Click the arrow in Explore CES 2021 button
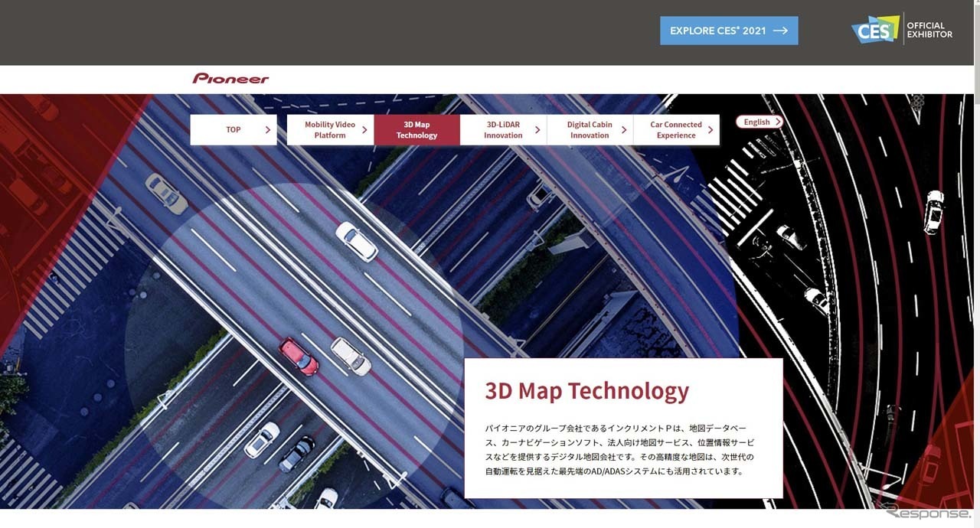 (780, 31)
